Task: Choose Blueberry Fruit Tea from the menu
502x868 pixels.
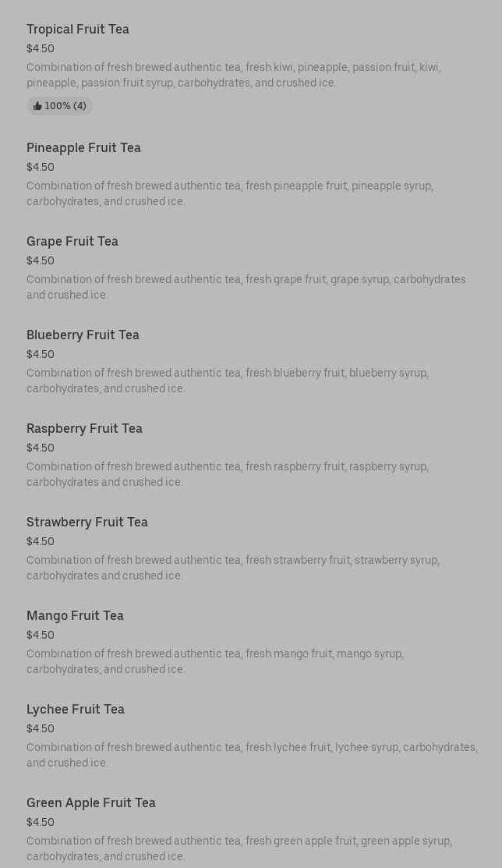Action: click(x=83, y=335)
